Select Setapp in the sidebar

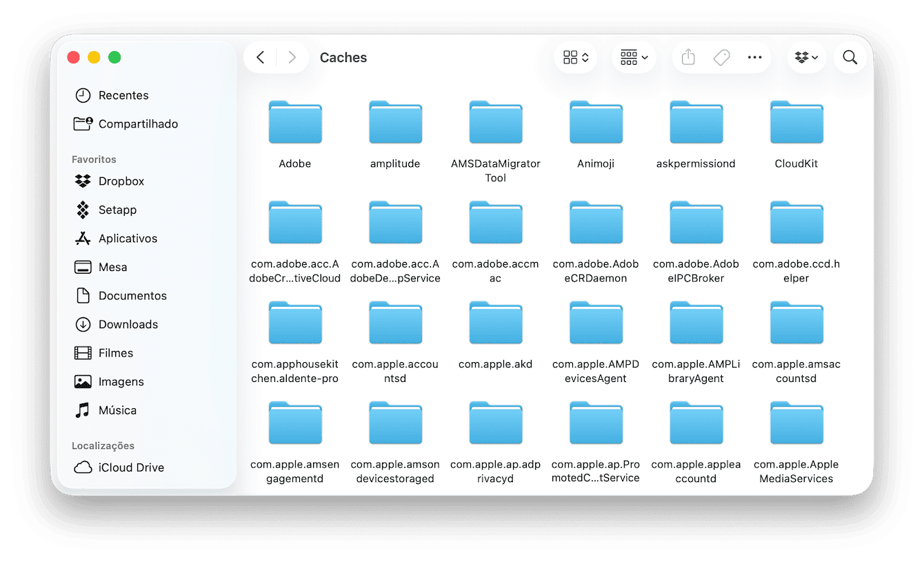(106, 210)
